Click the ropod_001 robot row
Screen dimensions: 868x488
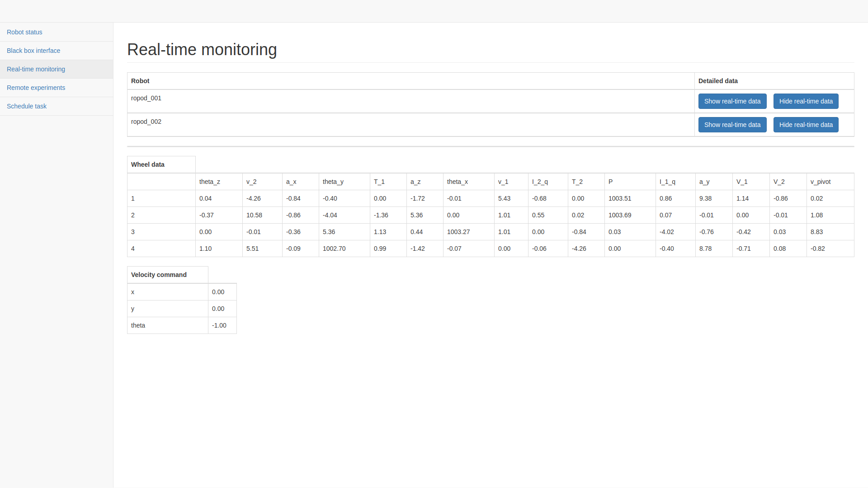[146, 98]
